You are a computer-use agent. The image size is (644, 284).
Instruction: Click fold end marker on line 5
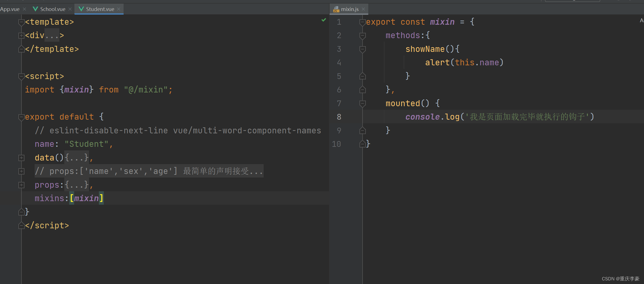pyautogui.click(x=363, y=76)
